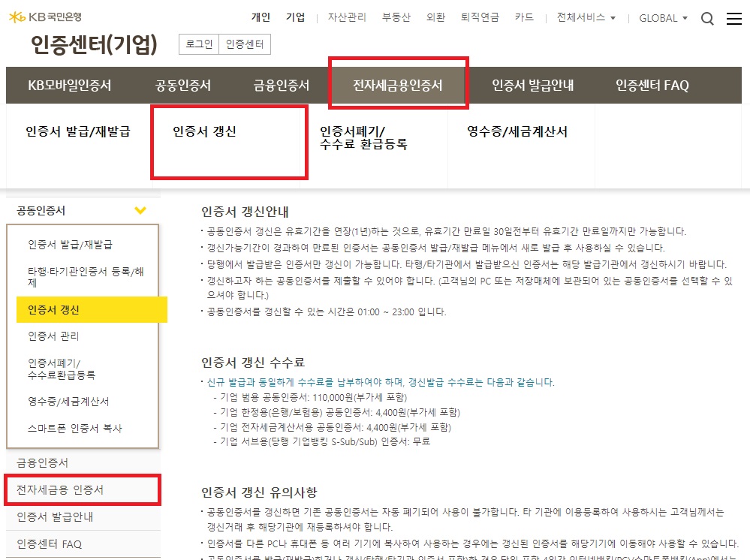The width and height of the screenshot is (750, 560).
Task: Open 금융인증서 sidebar section
Action: coord(43,462)
